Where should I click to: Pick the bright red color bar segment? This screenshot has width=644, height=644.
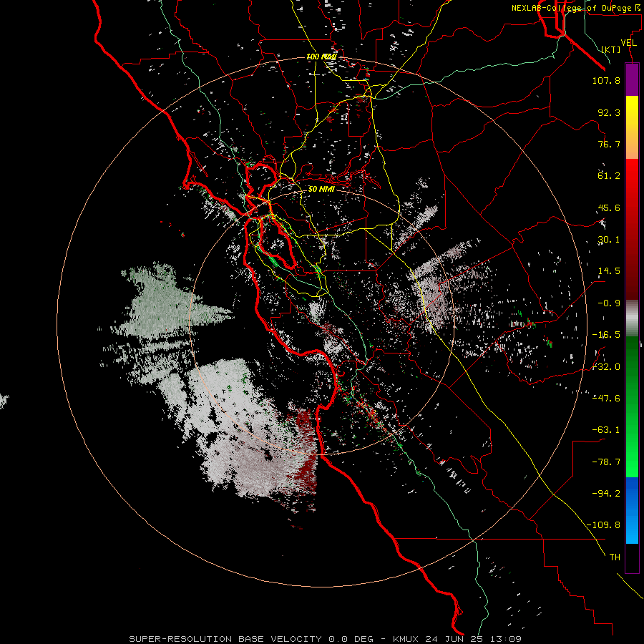632,177
